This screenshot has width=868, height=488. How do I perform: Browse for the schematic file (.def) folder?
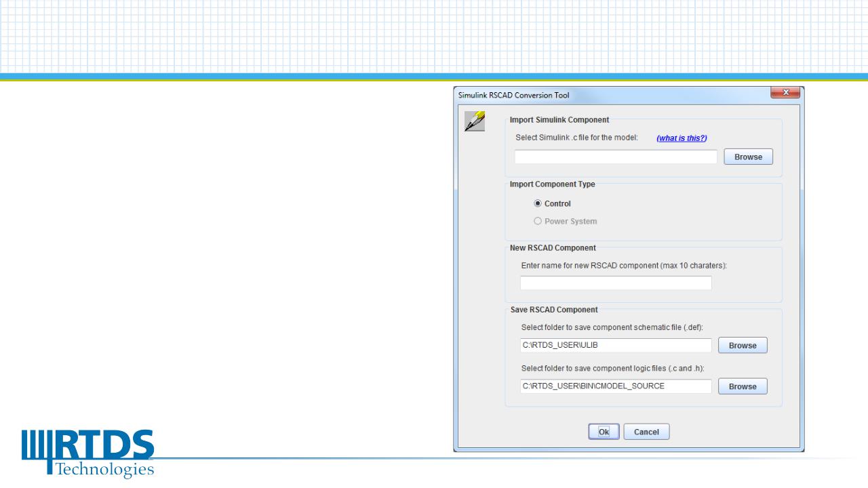[x=743, y=345]
